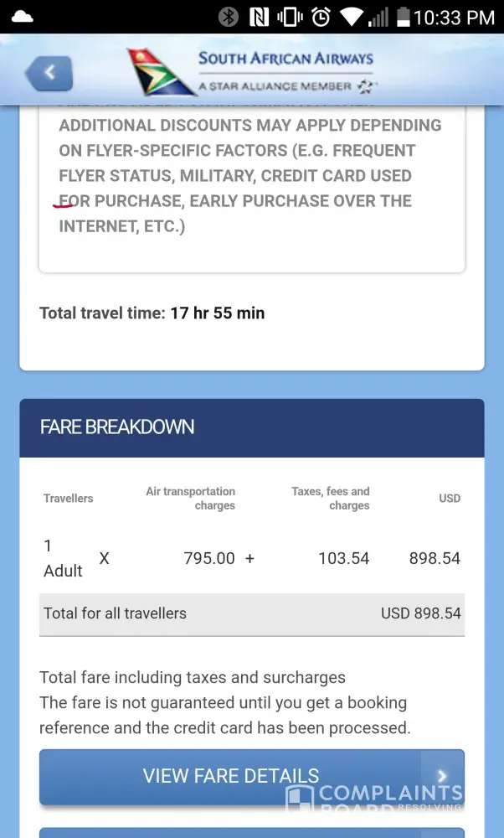The height and width of the screenshot is (838, 504).
Task: Select the 1 Adult traveller entry
Action: tap(63, 558)
